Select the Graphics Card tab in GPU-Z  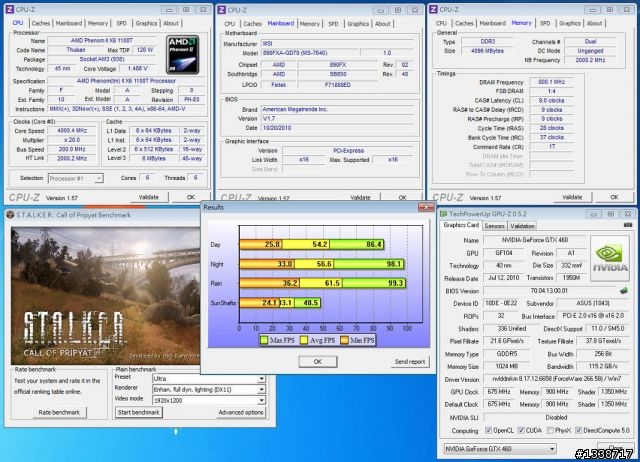[461, 225]
